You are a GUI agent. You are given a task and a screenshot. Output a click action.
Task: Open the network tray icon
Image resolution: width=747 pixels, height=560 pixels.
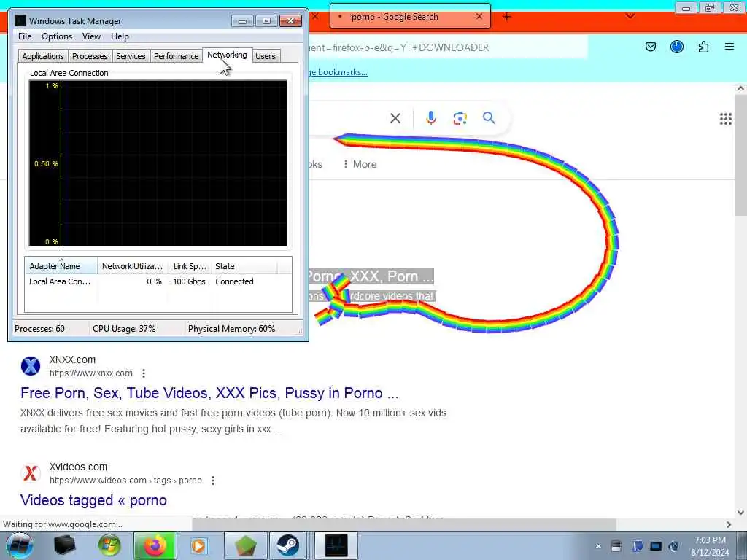click(656, 546)
